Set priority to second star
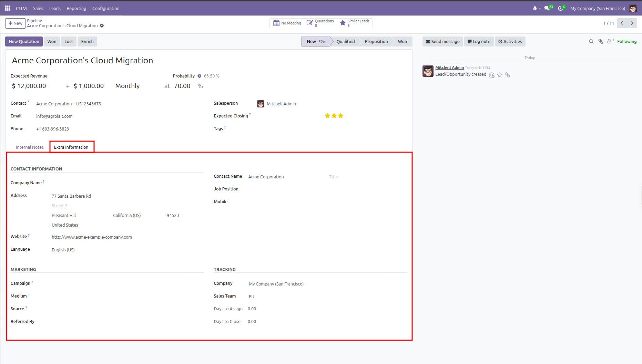Viewport: 642px width, 364px height. [334, 116]
